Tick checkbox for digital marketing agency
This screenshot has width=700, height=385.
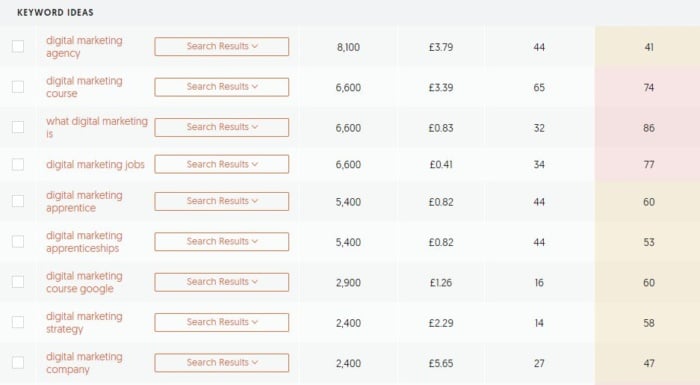point(18,46)
